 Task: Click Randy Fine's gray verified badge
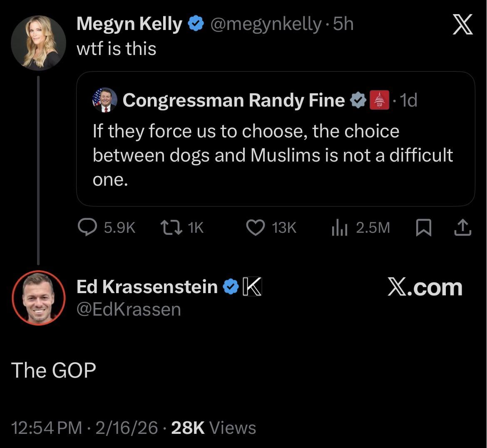click(357, 100)
